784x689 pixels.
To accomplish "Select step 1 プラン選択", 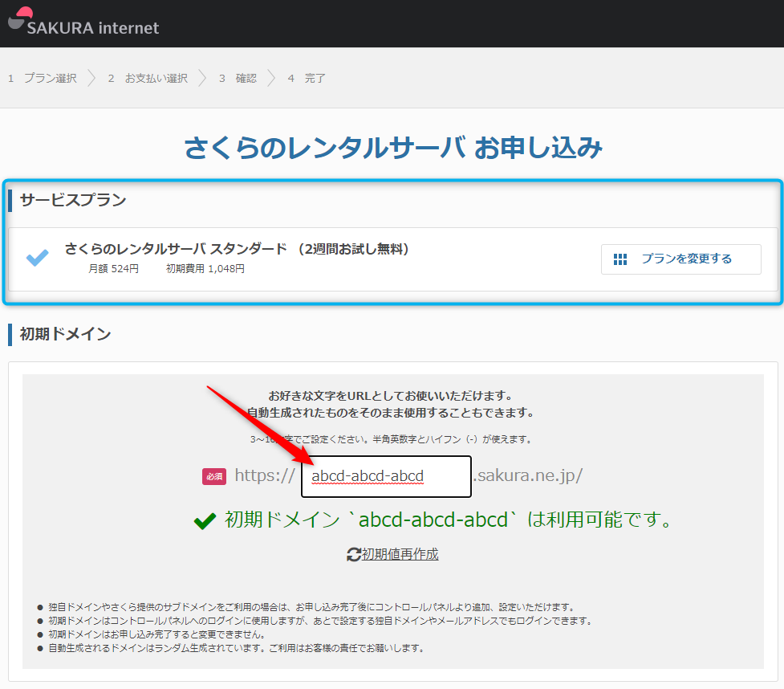I will [43, 78].
